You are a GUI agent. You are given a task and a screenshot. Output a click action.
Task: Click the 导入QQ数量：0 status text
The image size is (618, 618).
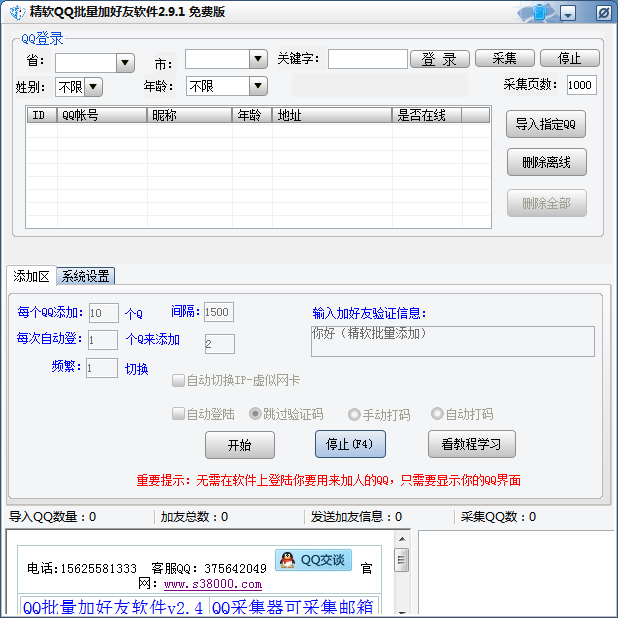(x=52, y=517)
